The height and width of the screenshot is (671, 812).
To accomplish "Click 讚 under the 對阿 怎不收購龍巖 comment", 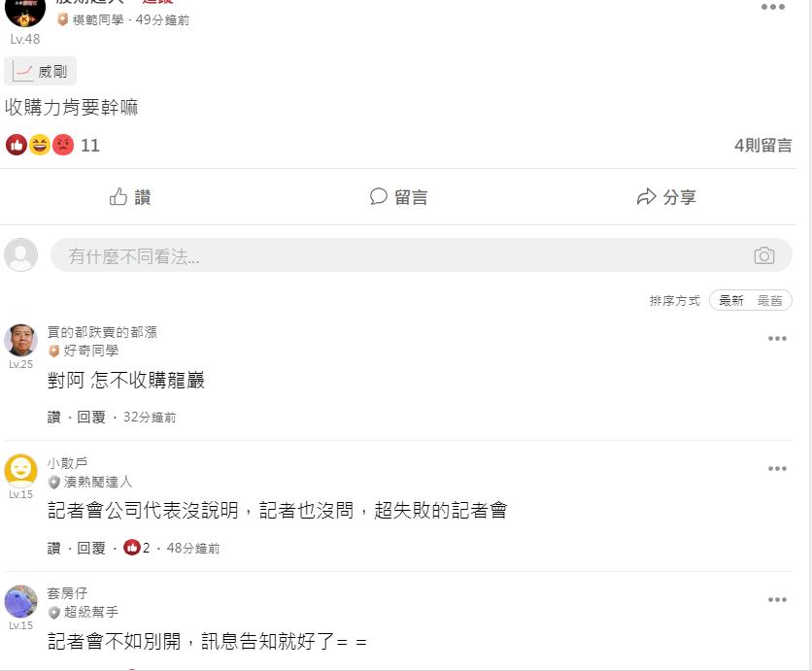I will tap(53, 417).
